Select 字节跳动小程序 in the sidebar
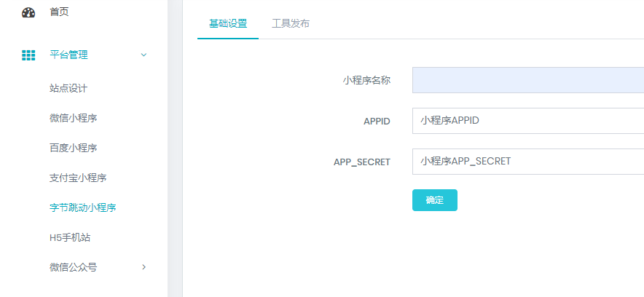This screenshot has height=297, width=644. (x=83, y=207)
